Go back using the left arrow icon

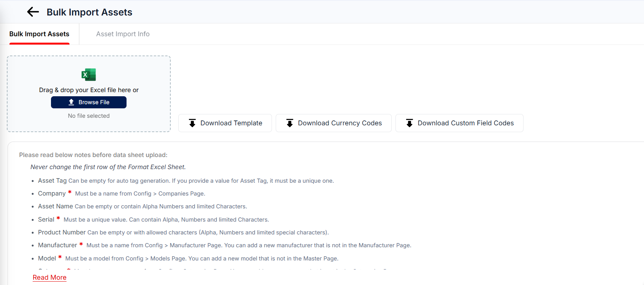(33, 12)
